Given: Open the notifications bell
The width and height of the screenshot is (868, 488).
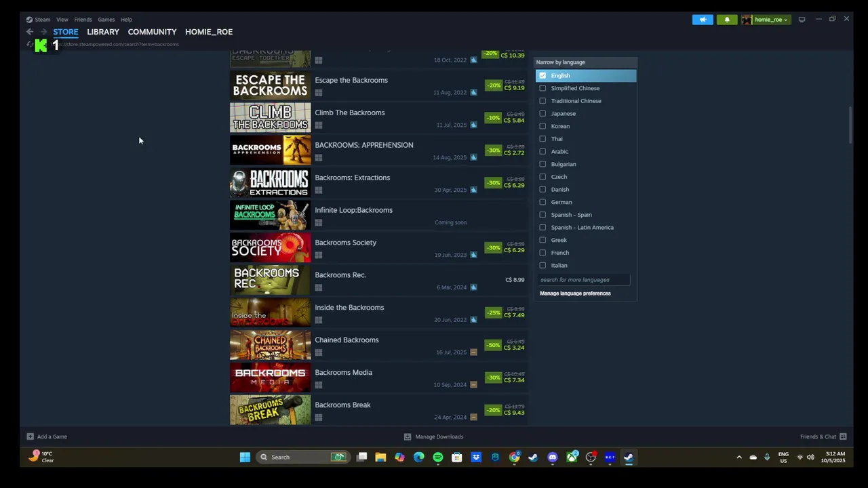Looking at the screenshot, I should pos(727,20).
